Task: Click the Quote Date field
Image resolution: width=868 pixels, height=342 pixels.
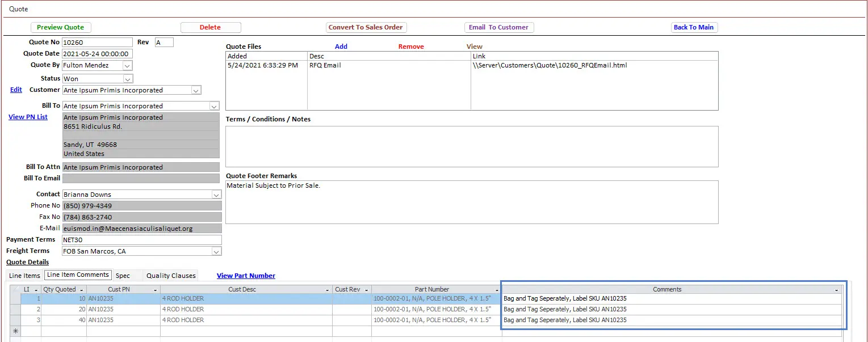Action: (97, 54)
